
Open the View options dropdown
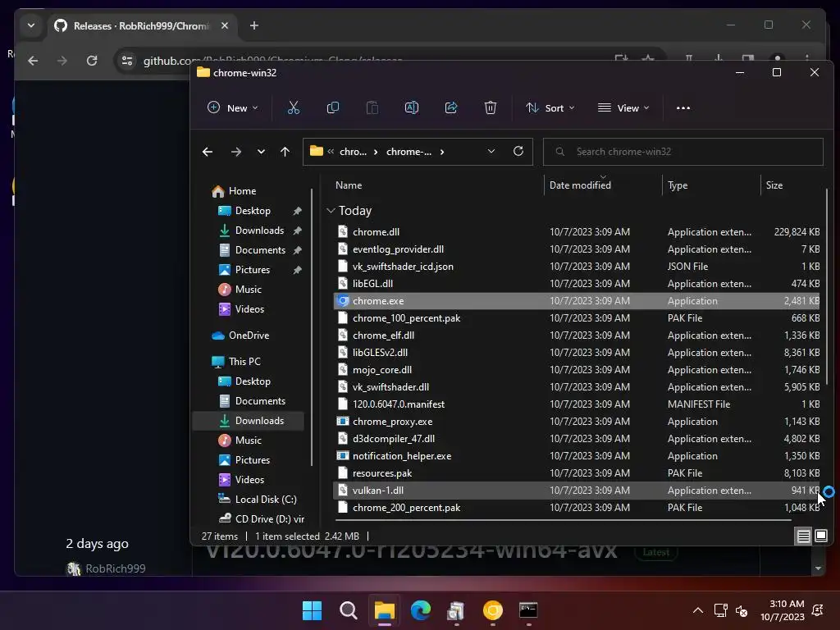[623, 107]
